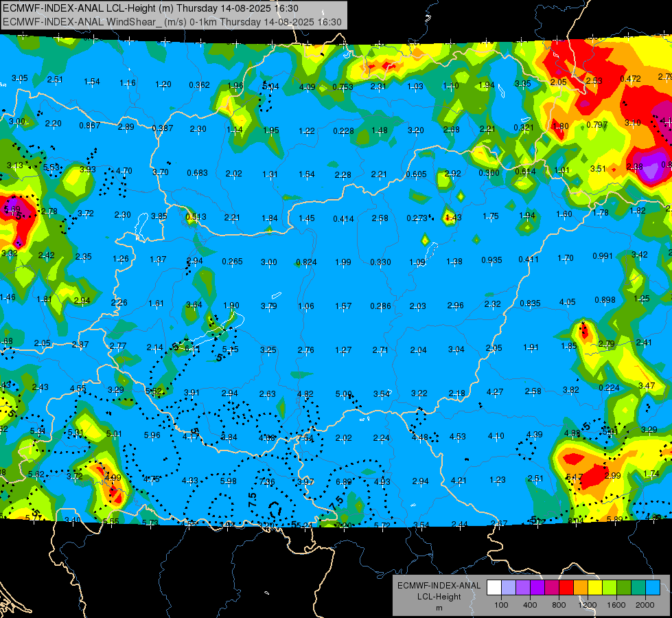This screenshot has height=618, width=672.
Task: Click the grid value 6.11 near the lake
Action: tap(192, 349)
